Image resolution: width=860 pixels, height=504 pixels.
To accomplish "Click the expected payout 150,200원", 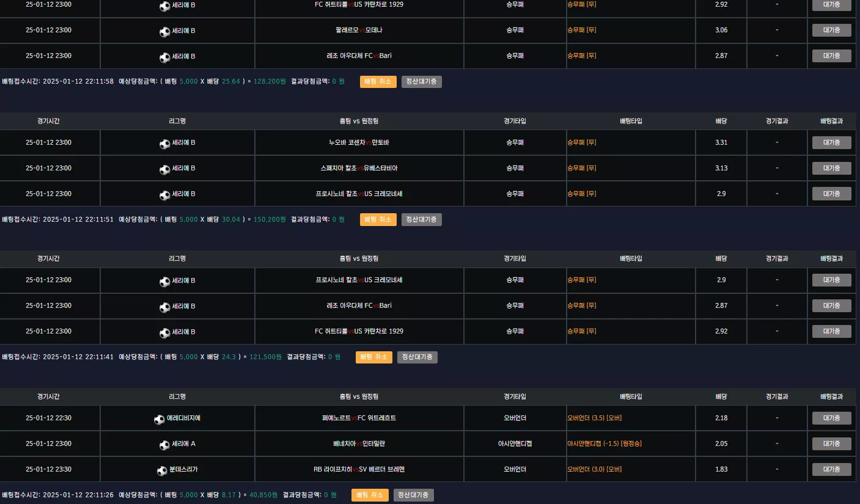I will 270,219.
